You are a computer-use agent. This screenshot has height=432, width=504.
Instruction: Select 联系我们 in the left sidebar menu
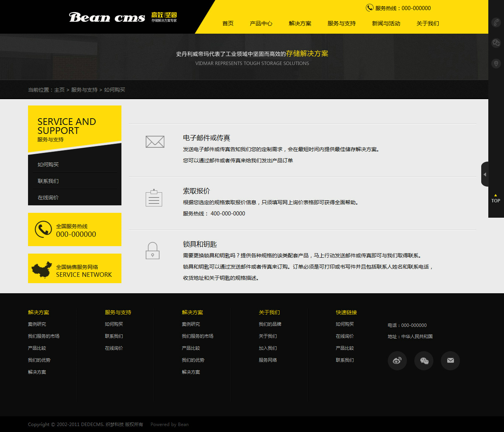pos(48,181)
